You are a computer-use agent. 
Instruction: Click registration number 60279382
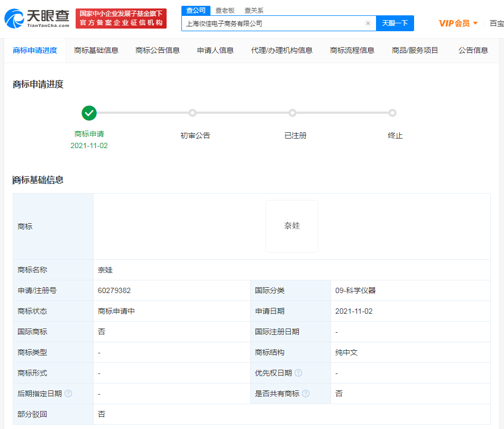[x=114, y=290]
